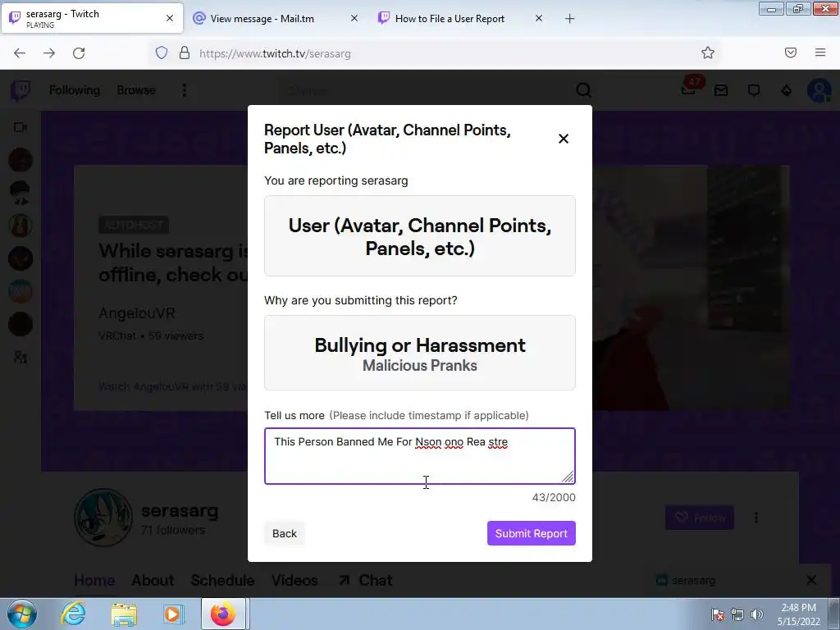The width and height of the screenshot is (840, 630).
Task: Close the serasarg - Twitch tab
Action: (170, 18)
